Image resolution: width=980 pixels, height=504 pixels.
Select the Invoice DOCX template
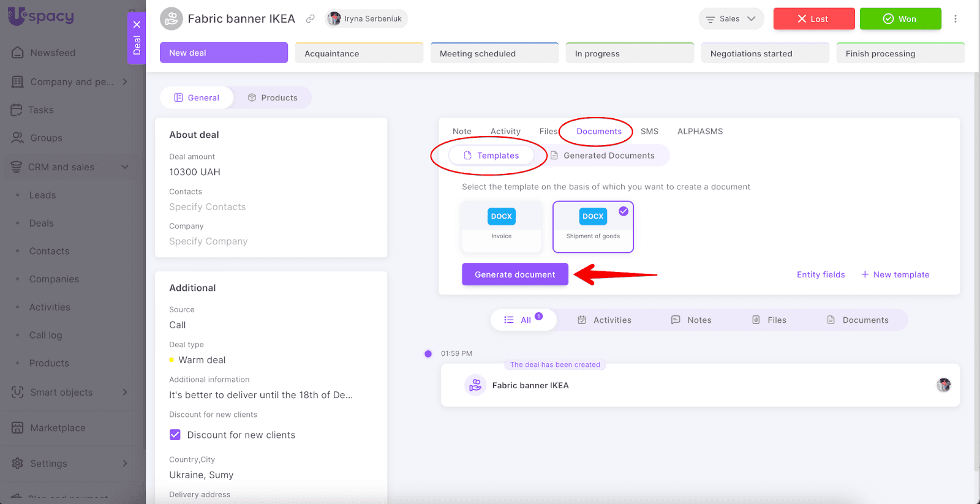(x=501, y=226)
